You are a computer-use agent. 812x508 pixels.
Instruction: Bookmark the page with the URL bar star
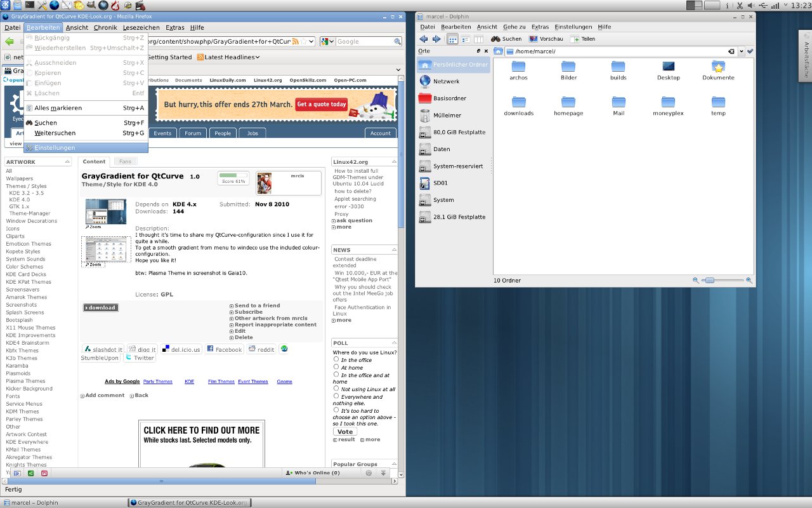click(304, 41)
